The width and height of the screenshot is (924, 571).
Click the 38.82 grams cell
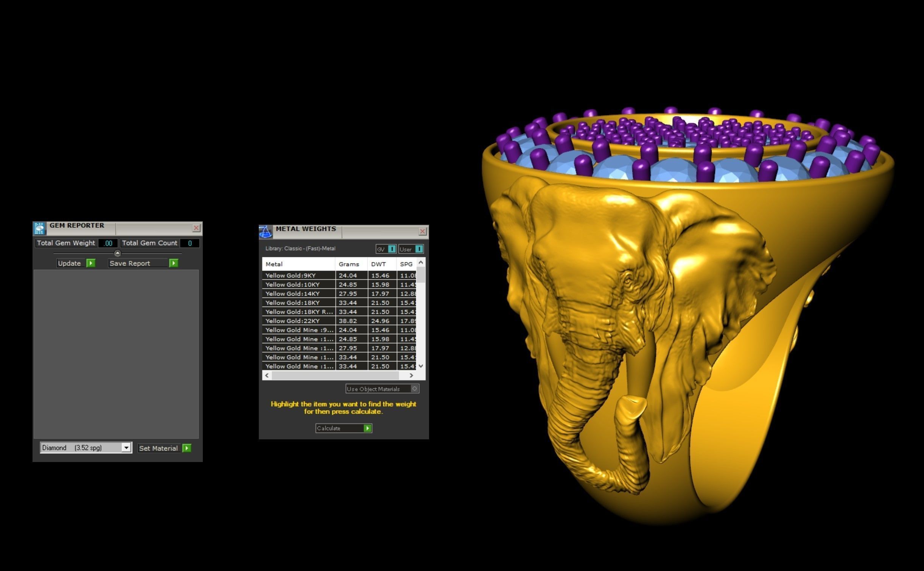point(352,321)
